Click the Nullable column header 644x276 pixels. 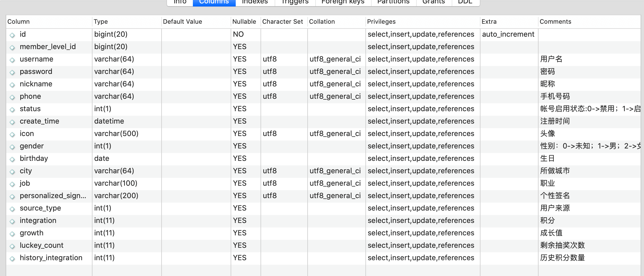[244, 22]
